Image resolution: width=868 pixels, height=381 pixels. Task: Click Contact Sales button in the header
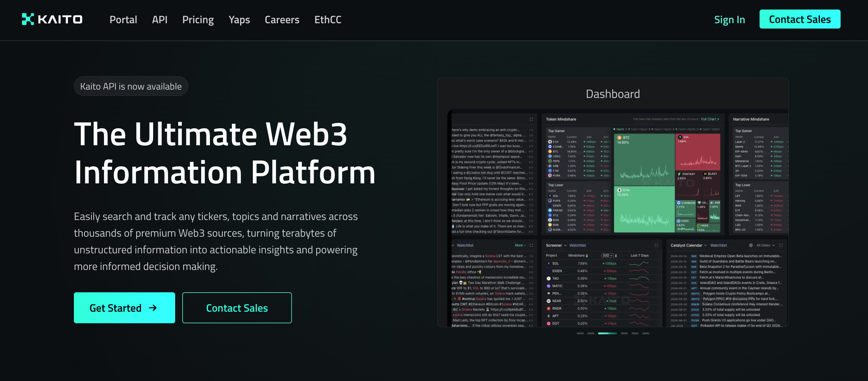pyautogui.click(x=800, y=19)
